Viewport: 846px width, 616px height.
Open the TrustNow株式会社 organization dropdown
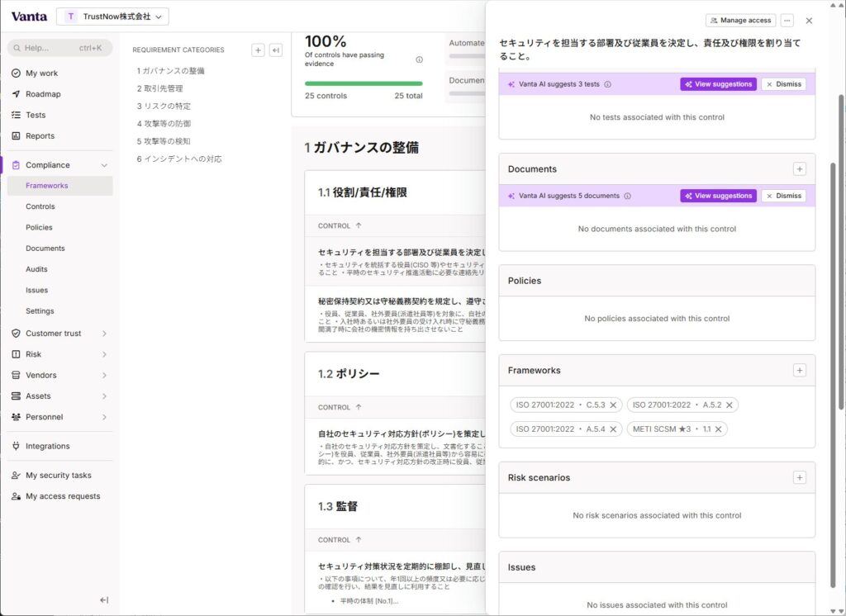[x=112, y=17]
